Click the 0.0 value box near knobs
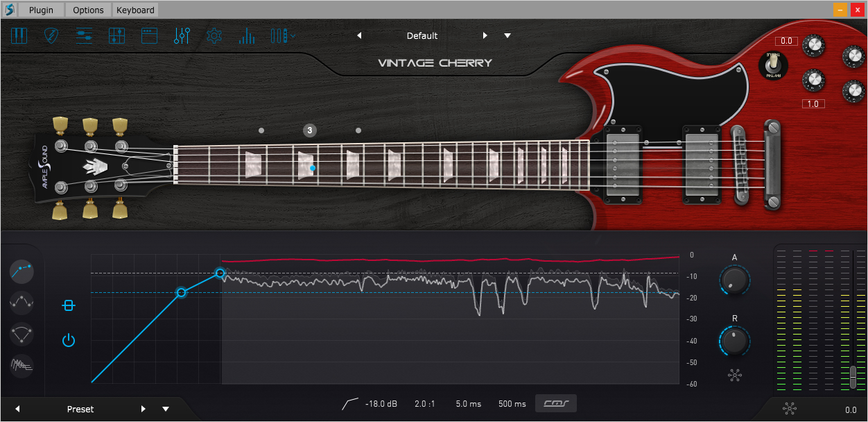Image resolution: width=868 pixels, height=422 pixels. coord(788,41)
